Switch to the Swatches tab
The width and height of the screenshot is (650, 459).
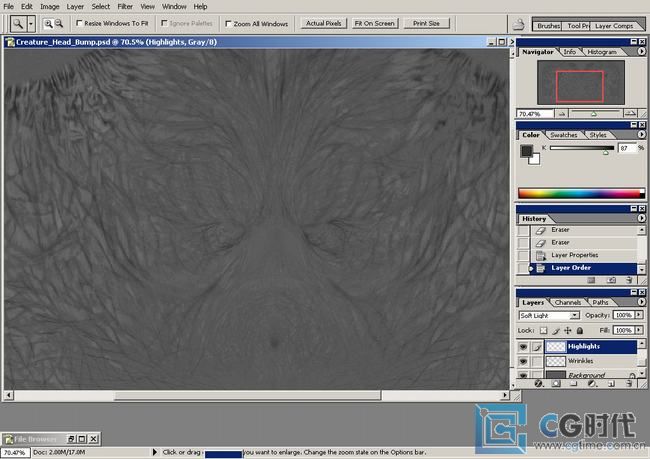click(x=564, y=135)
